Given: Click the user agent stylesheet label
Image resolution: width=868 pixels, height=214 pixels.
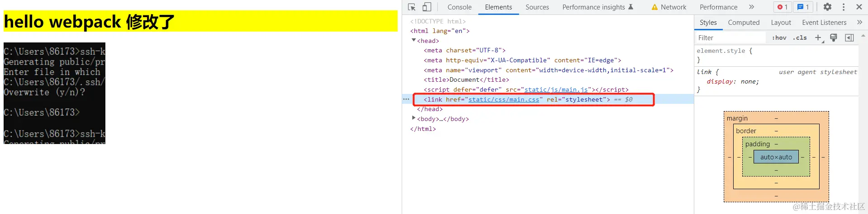Looking at the screenshot, I should coord(818,72).
